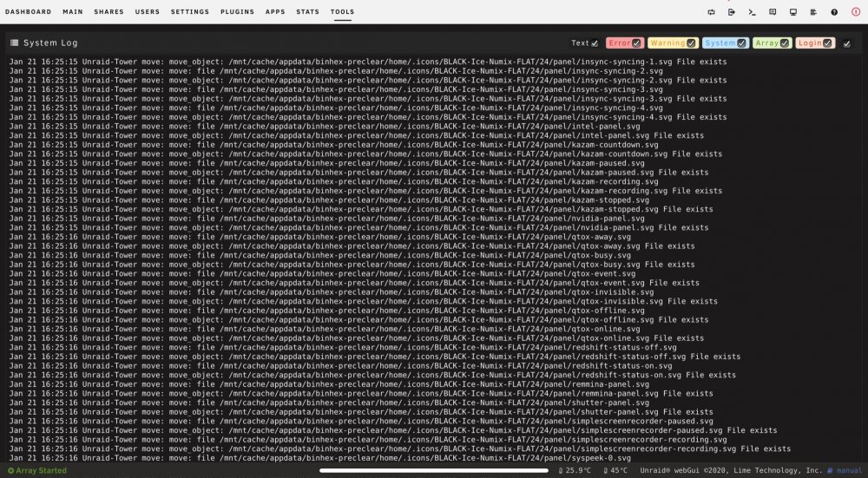This screenshot has height=478, width=868.
Task: Open the Terminal icon
Action: tap(753, 12)
